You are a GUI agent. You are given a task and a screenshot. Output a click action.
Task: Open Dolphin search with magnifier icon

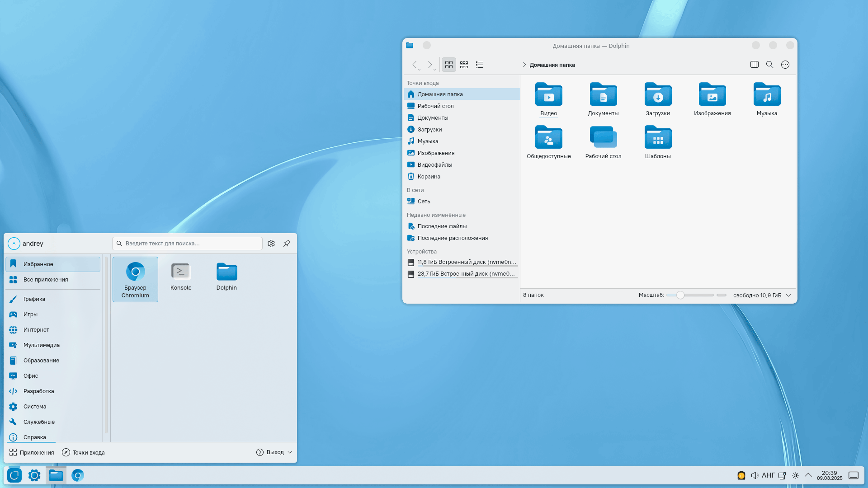(x=769, y=65)
